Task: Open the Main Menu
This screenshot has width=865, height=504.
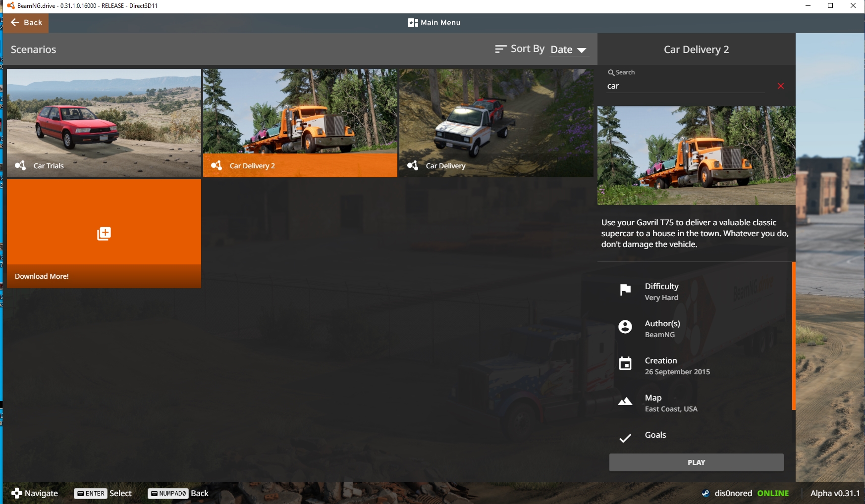Action: pyautogui.click(x=434, y=23)
